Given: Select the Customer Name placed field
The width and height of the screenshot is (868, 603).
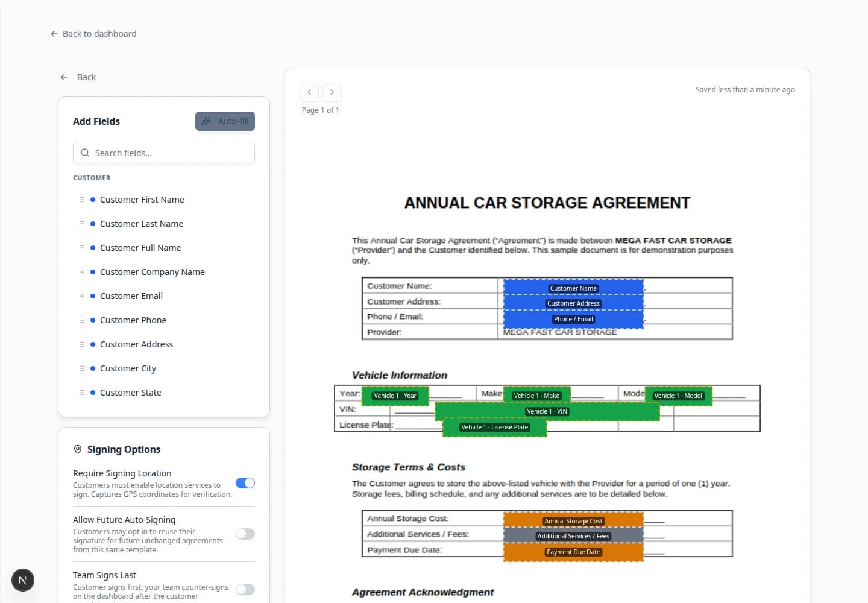Looking at the screenshot, I should click(573, 287).
